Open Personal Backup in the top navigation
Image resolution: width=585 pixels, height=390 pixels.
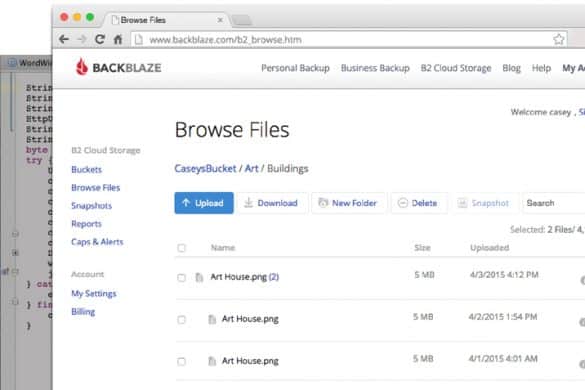coord(295,68)
